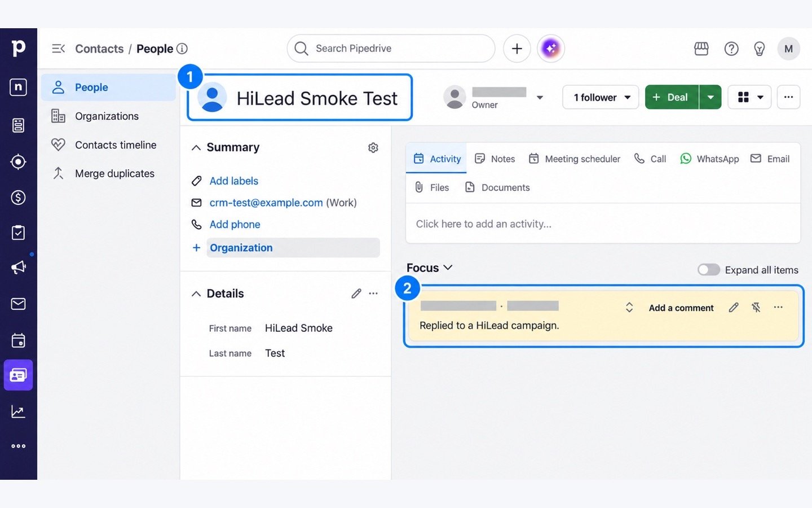Click the Add labels link

click(234, 181)
